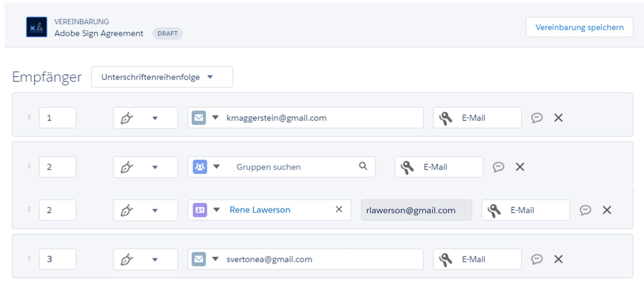
Task: Click the key identity icon in kmaggerstein row
Action: (446, 118)
